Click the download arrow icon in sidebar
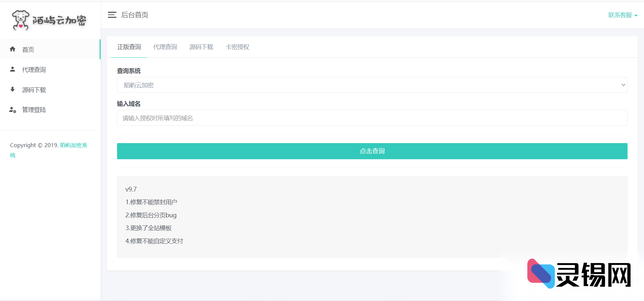 point(13,90)
